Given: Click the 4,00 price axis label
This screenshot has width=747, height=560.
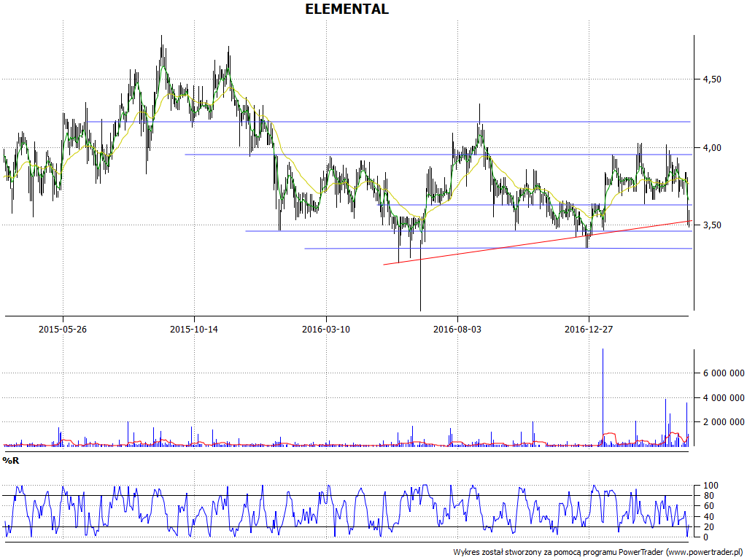Looking at the screenshot, I should tap(712, 148).
